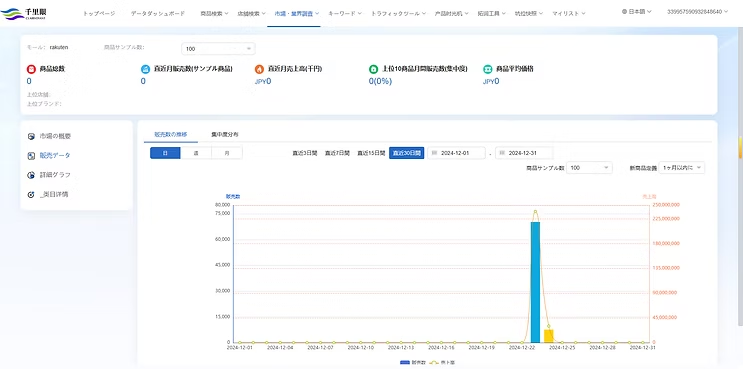Click calendar icon in 2024-12-31 field
This screenshot has width=743, height=369.
tap(502, 153)
